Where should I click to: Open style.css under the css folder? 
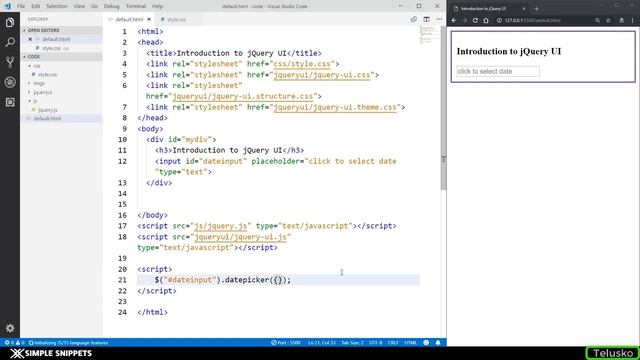click(x=47, y=75)
